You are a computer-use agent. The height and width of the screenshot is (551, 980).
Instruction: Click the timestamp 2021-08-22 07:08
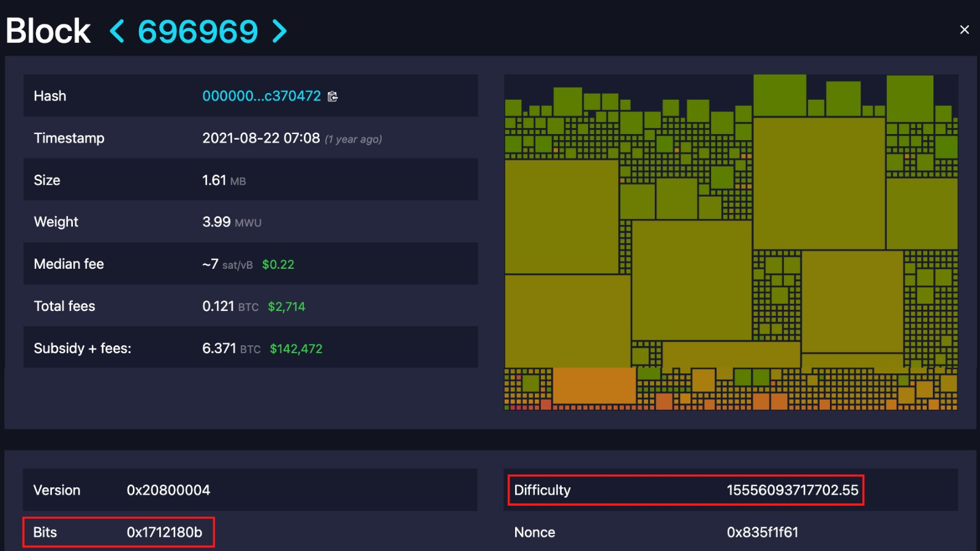point(261,138)
